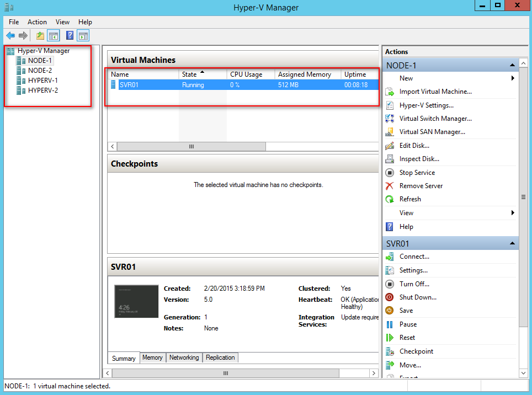This screenshot has height=395, width=532.
Task: Switch to the Summary tab
Action: click(124, 358)
